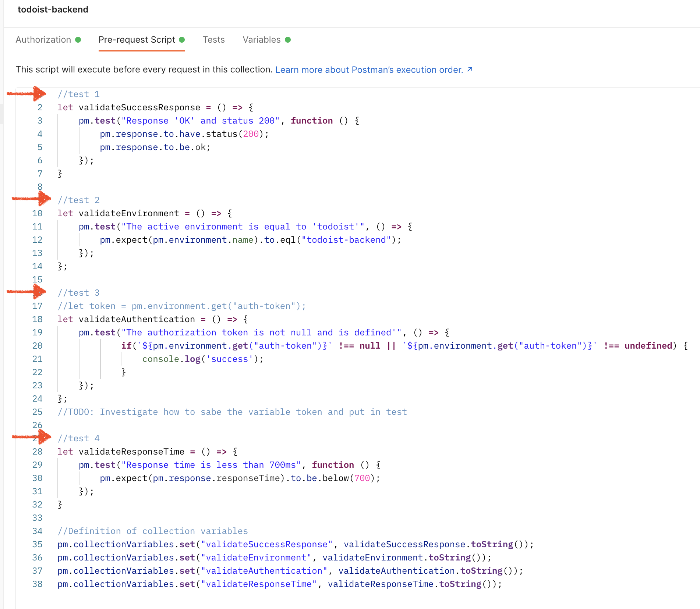The image size is (700, 609).
Task: Select the TODO comment about variable token
Action: click(232, 412)
